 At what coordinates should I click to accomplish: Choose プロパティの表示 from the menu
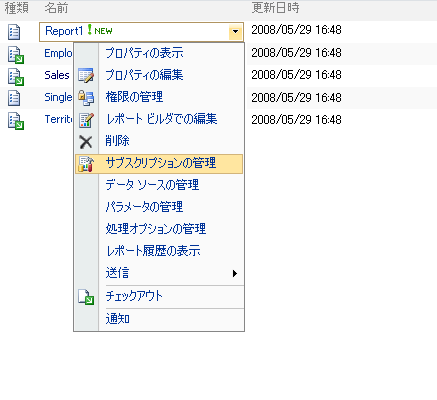[x=159, y=53]
